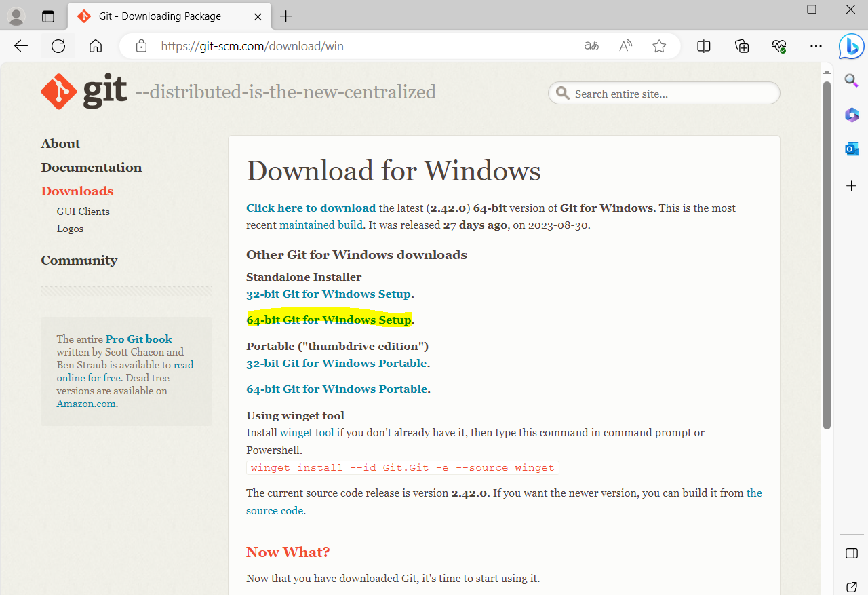Click the Git tab title
The width and height of the screenshot is (868, 595).
click(x=160, y=16)
